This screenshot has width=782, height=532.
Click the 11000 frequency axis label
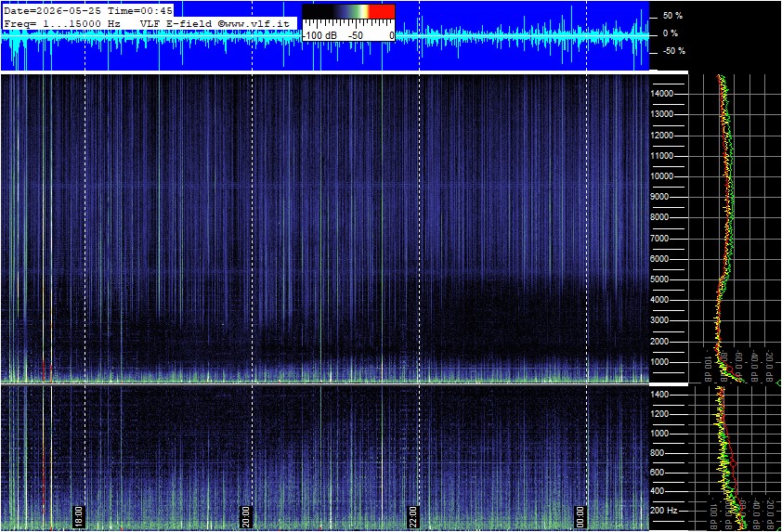(662, 156)
